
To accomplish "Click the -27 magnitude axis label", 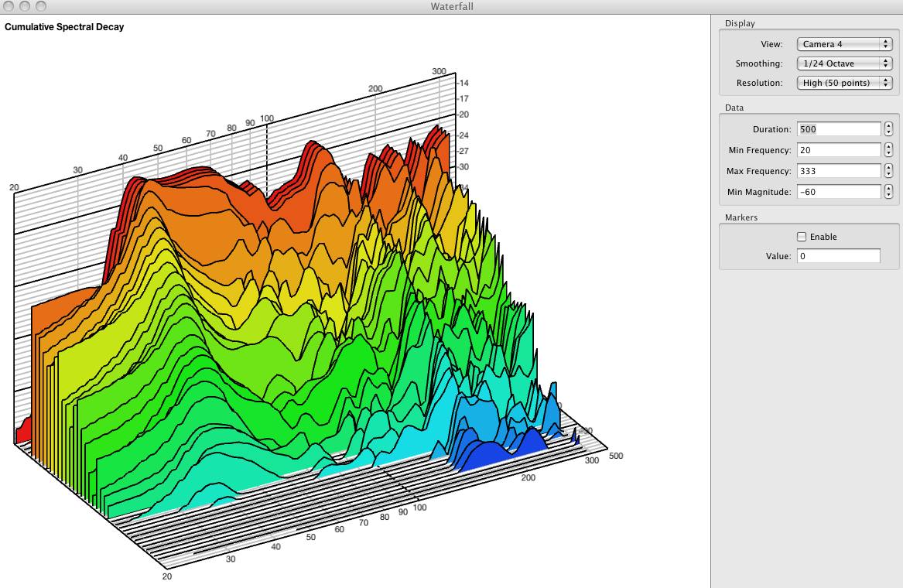I will point(463,151).
